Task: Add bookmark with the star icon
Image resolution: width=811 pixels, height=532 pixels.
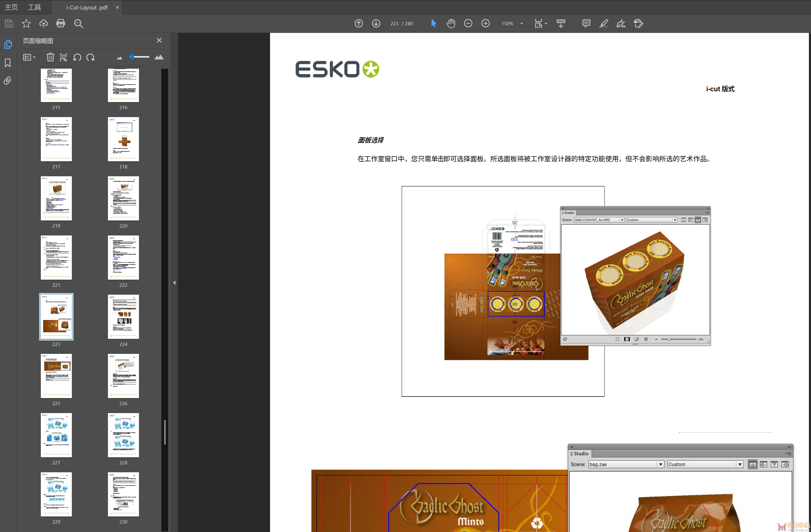Action: pyautogui.click(x=26, y=23)
